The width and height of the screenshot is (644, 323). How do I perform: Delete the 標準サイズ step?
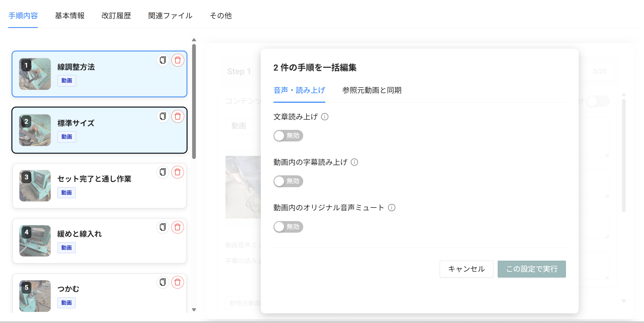[x=178, y=116]
